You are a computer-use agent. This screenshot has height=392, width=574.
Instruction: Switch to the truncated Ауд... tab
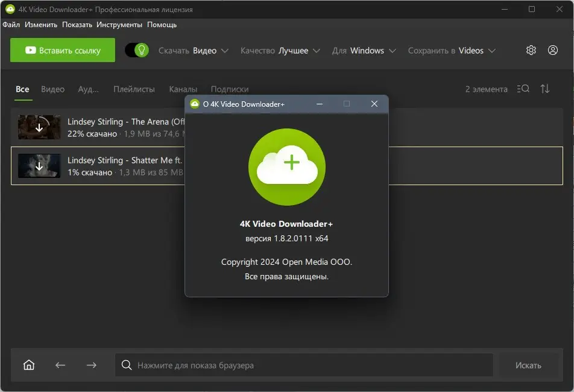point(88,89)
